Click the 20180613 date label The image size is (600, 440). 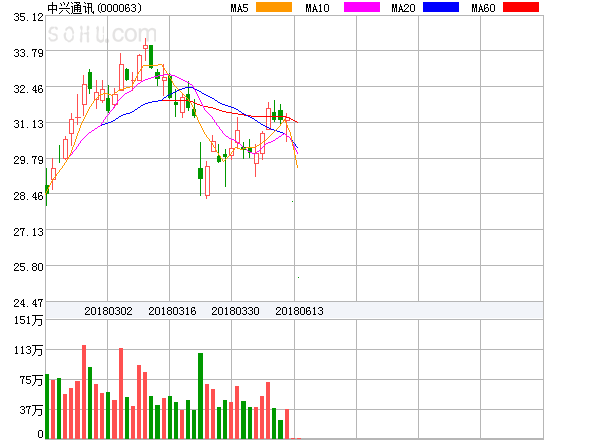(299, 311)
